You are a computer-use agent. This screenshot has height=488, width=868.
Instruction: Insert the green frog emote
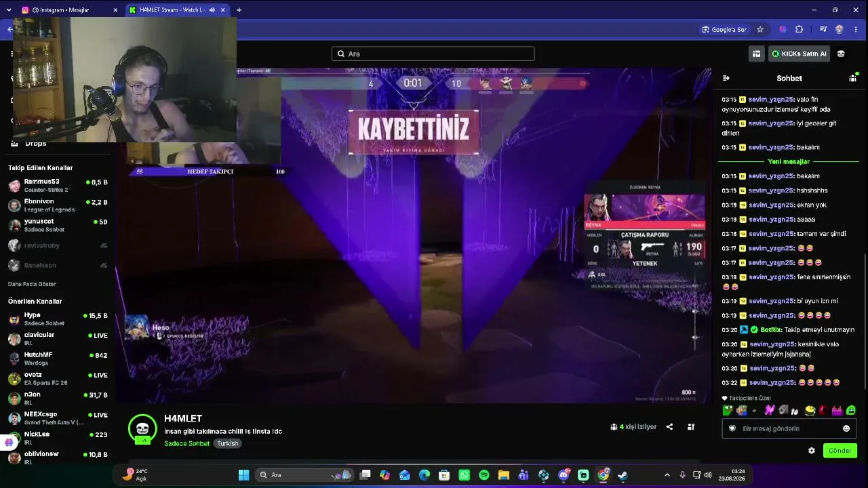point(728,410)
